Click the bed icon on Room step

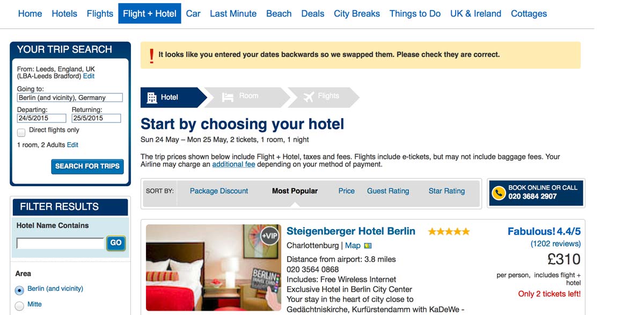(x=228, y=97)
